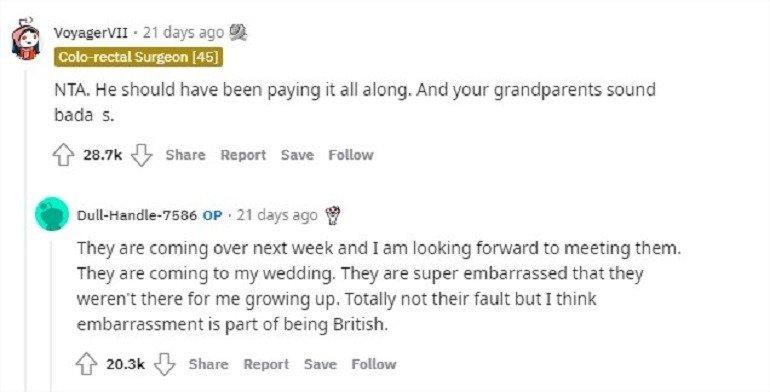Upvote VoyagerVII's comment

(x=63, y=155)
